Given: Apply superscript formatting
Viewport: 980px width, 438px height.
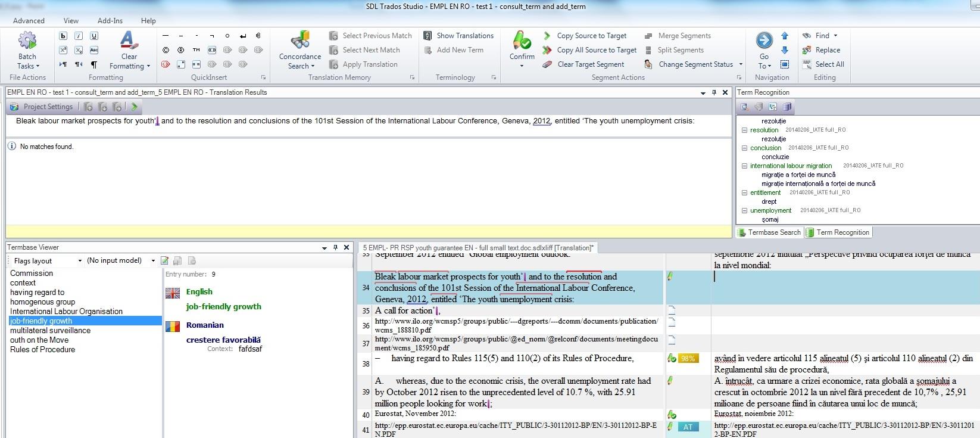Looking at the screenshot, I should pyautogui.click(x=63, y=50).
